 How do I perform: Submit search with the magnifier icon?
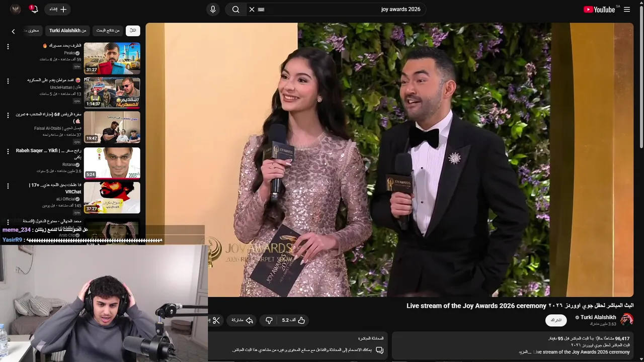235,9
